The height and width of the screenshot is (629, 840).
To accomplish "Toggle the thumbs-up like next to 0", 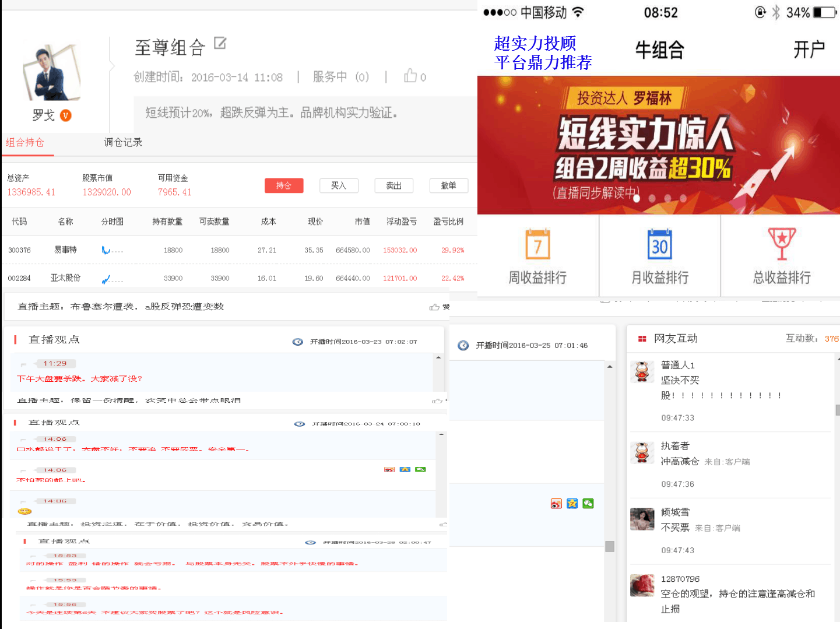I will [411, 75].
